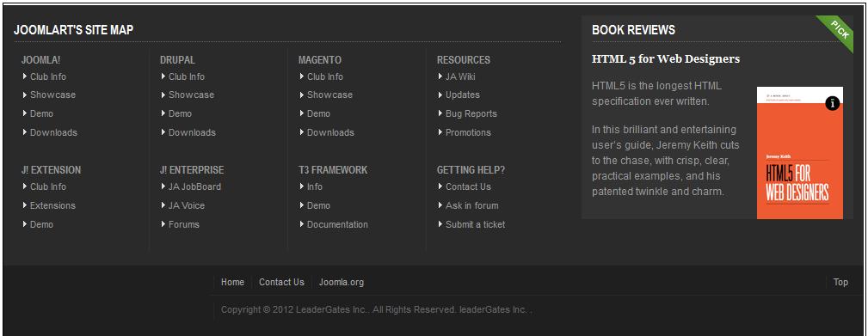Screen dimensions: 868x336
Task: View Showcase under Magento heading
Action: click(329, 95)
